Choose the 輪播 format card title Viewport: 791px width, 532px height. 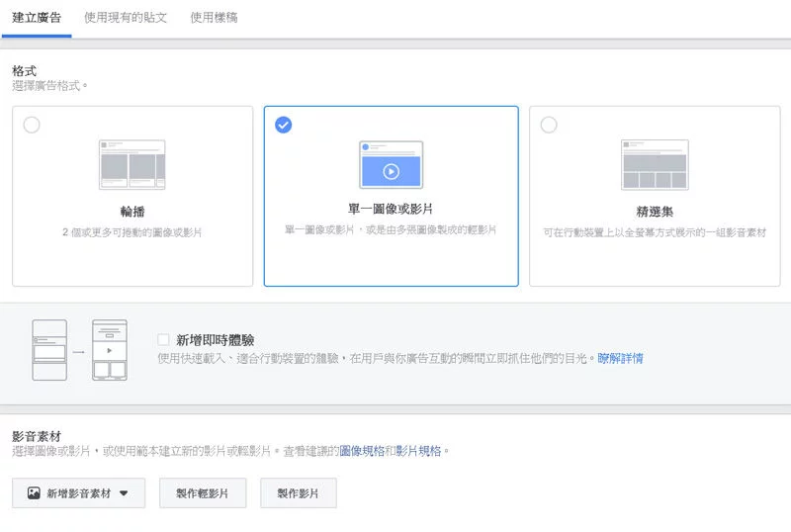point(132,212)
